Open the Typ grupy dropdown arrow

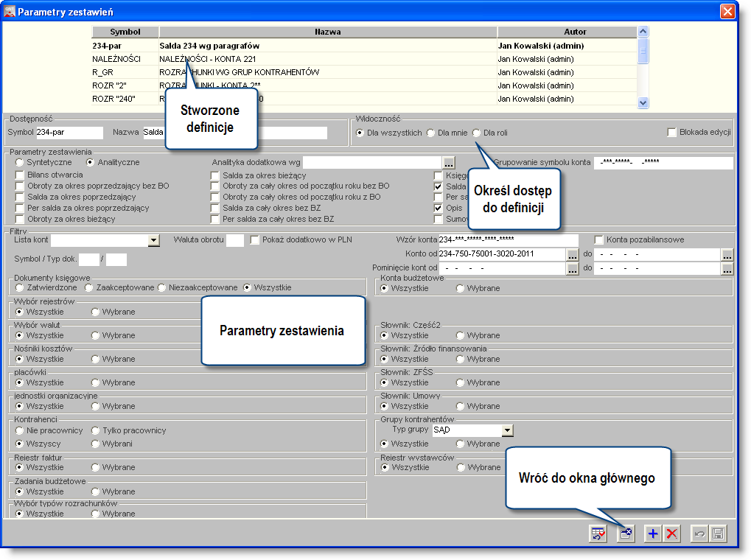pos(508,430)
